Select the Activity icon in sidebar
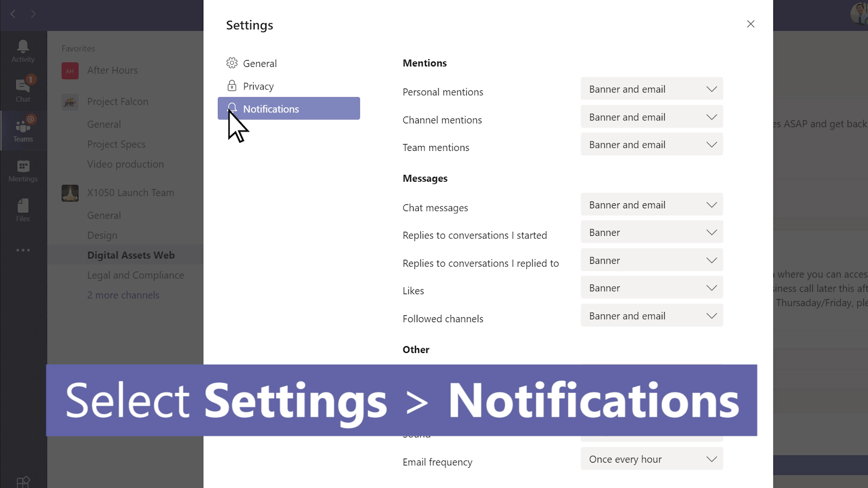 pos(23,50)
